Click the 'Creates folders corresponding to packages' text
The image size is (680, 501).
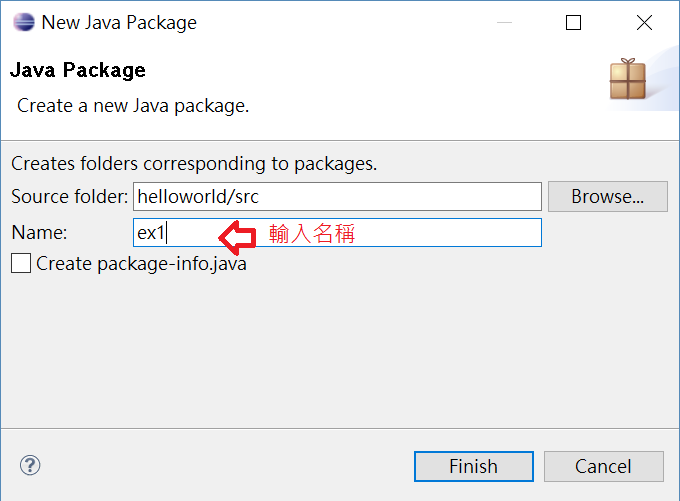pyautogui.click(x=194, y=164)
